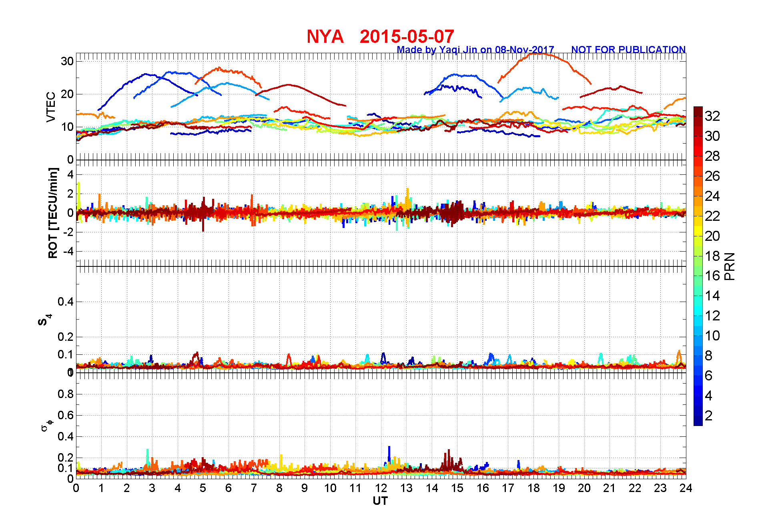Click the S4 y-axis label
Screen dimensions: 762x532
(x=45, y=320)
